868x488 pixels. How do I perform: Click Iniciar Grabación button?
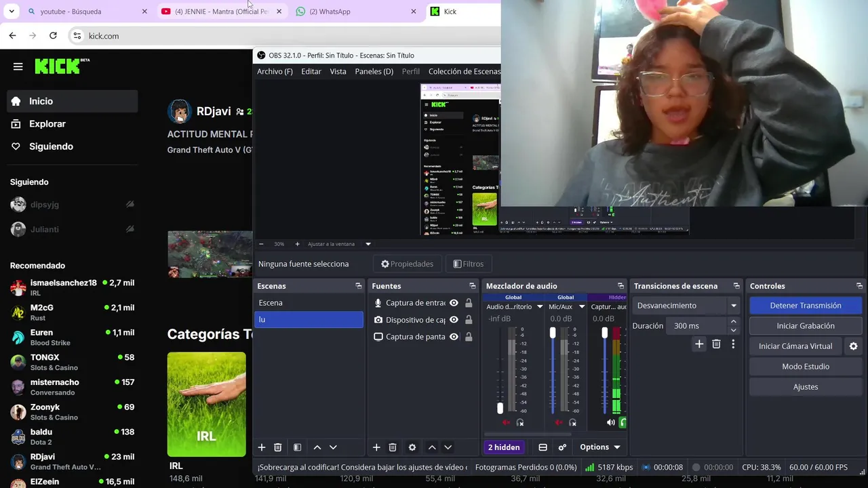pos(806,326)
